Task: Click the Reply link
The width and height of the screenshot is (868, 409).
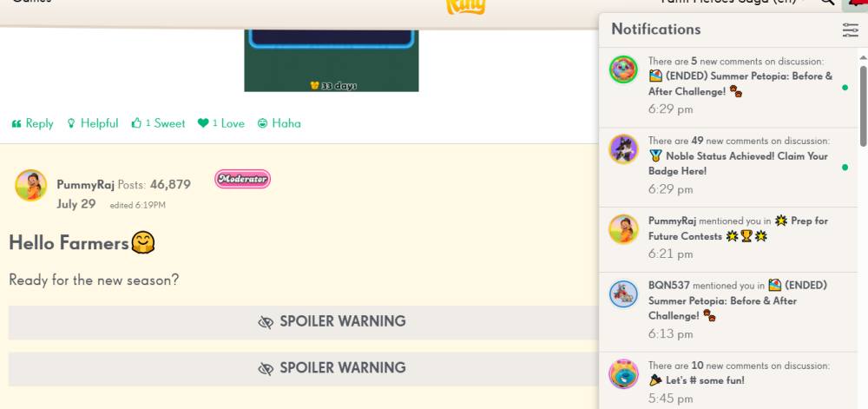Action: pyautogui.click(x=33, y=123)
